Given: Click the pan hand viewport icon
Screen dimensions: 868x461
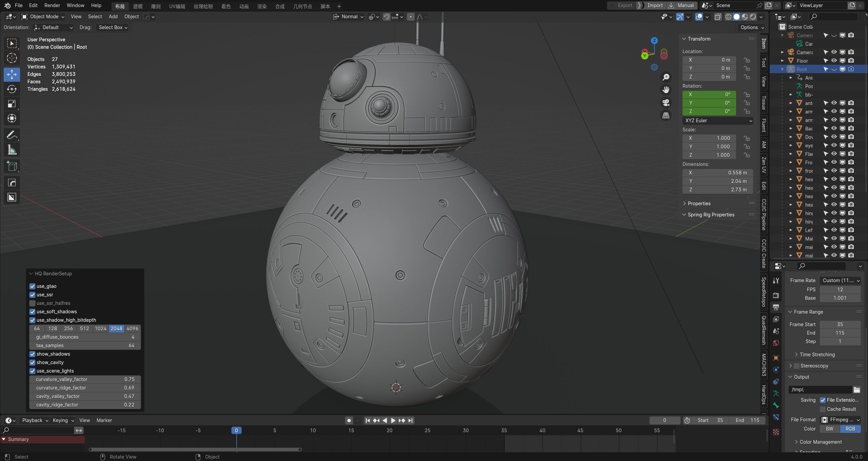Looking at the screenshot, I should (x=666, y=90).
